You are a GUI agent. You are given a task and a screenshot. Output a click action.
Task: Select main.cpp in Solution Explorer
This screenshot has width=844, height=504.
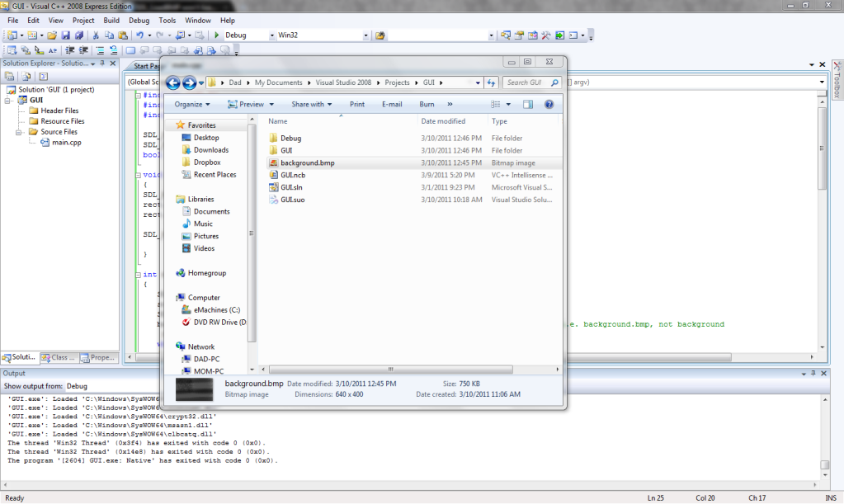[67, 143]
